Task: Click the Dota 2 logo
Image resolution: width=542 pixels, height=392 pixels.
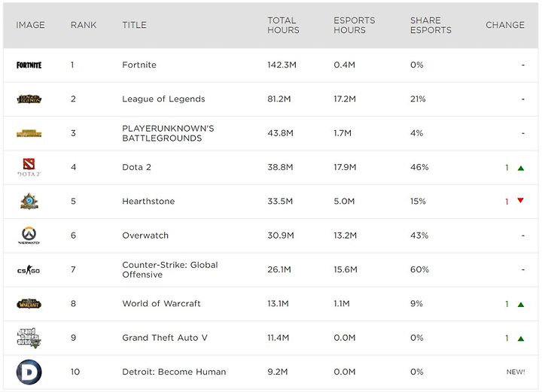Action: pos(29,167)
